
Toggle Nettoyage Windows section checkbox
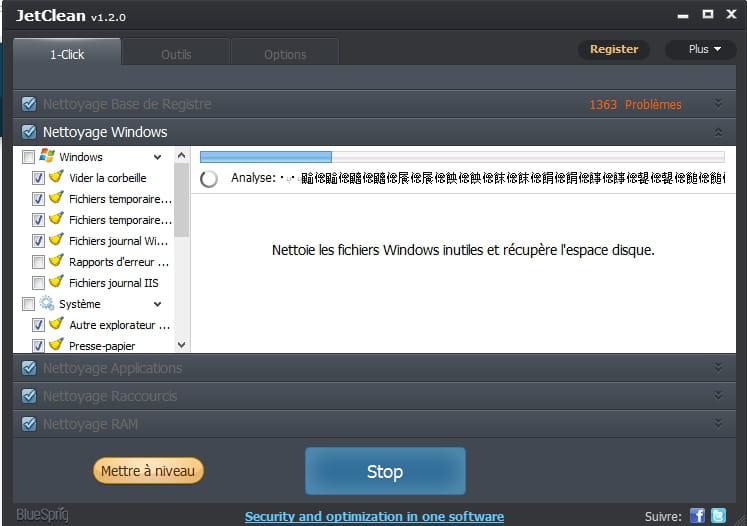click(29, 132)
